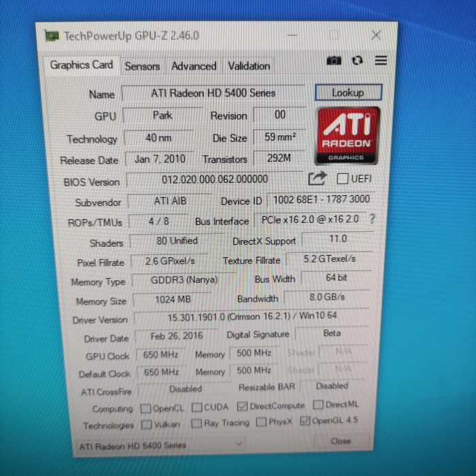Switch to the Validation tab
Viewport: 476px width, 476px height.
tap(249, 66)
